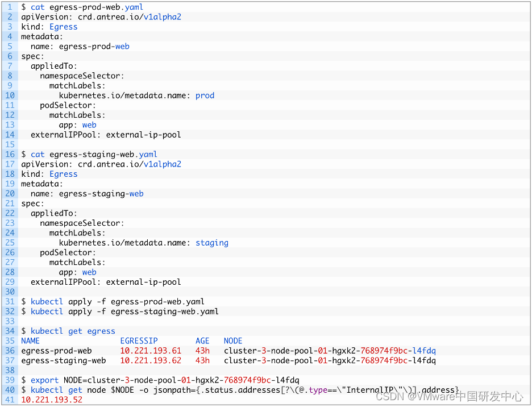Click the 'cat egress-staging-web.yaml' command
The height and width of the screenshot is (407, 532).
94,155
